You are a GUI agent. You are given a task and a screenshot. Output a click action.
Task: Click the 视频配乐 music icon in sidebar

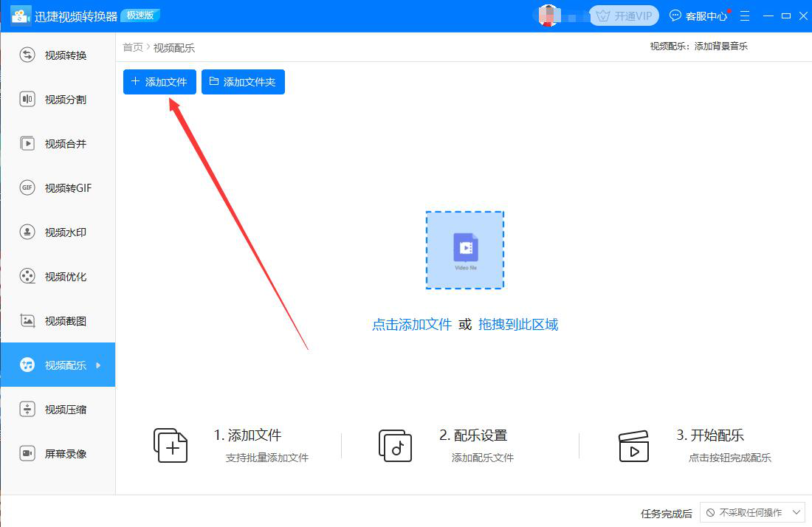click(27, 365)
